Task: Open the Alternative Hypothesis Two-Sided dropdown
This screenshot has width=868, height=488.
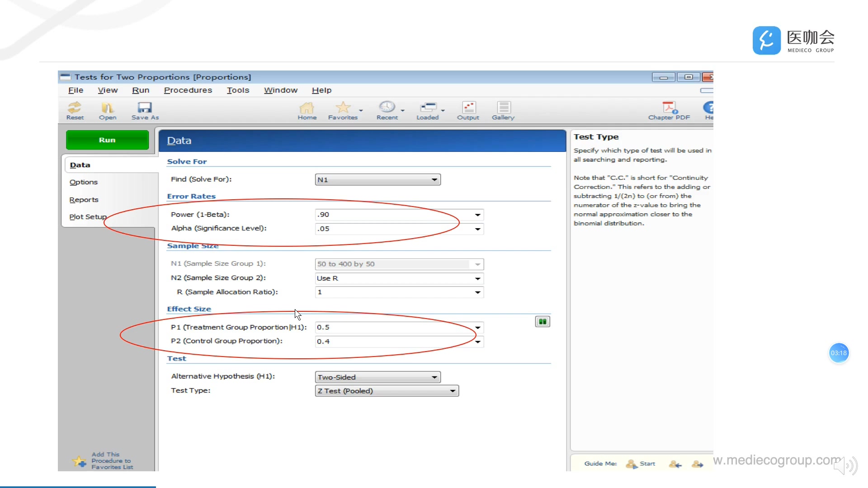Action: pyautogui.click(x=434, y=377)
